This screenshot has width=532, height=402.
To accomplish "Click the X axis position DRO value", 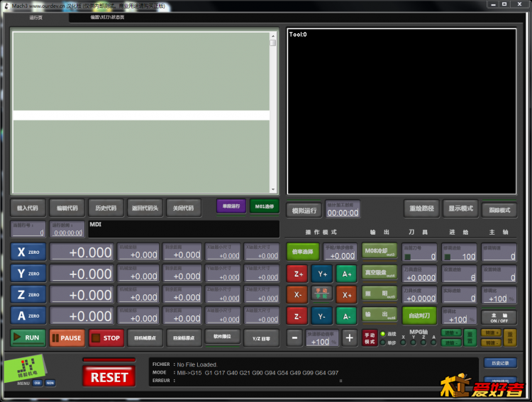I will 82,252.
